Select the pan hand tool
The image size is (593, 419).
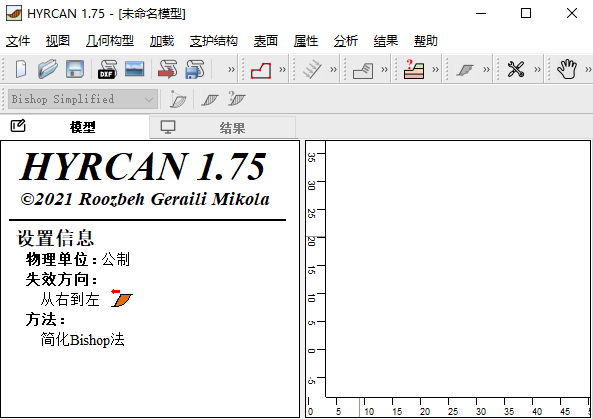(x=567, y=69)
